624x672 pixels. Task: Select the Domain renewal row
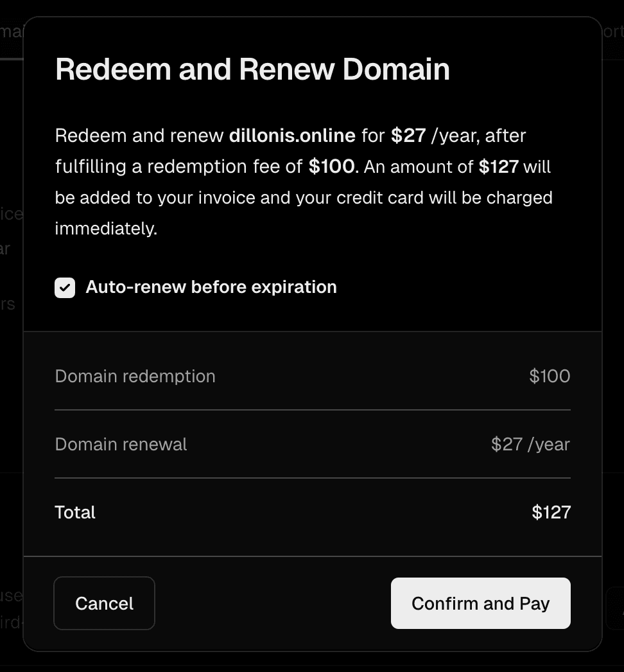tap(121, 444)
